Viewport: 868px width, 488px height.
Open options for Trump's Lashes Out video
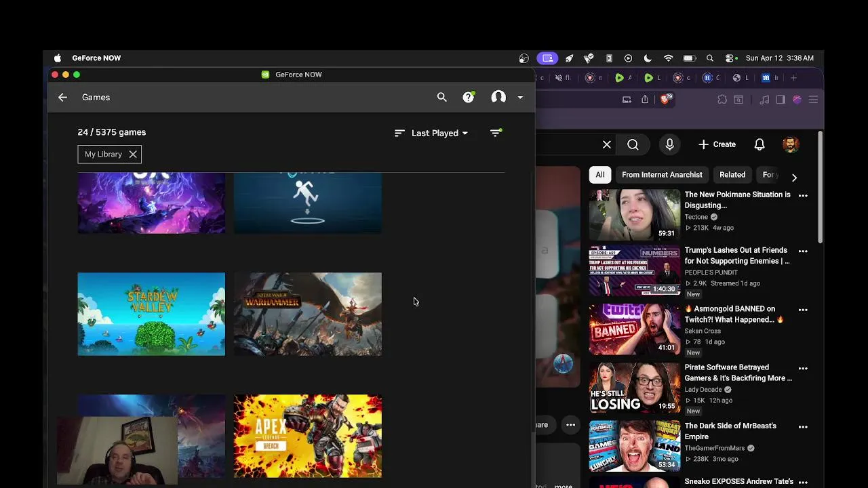[803, 251]
